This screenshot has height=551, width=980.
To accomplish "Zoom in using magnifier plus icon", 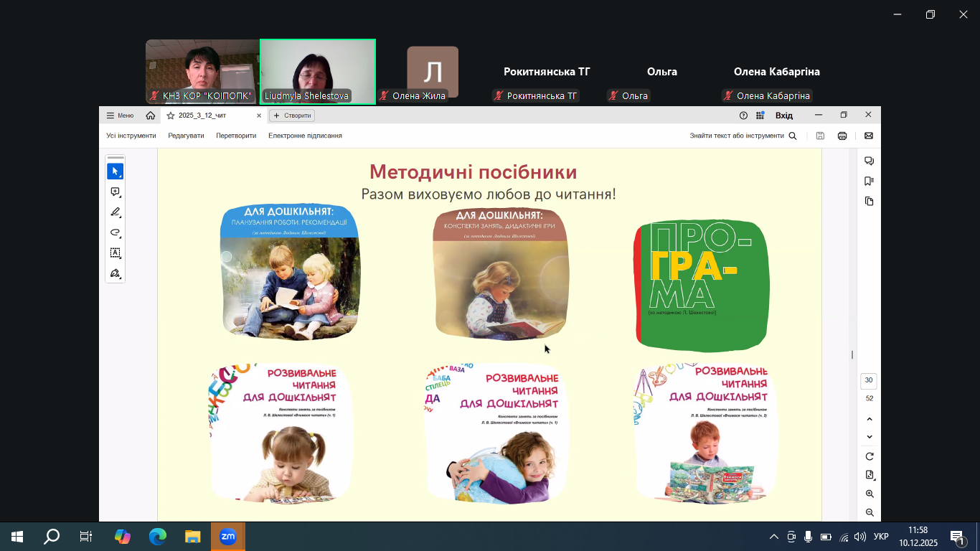I will coord(870,494).
